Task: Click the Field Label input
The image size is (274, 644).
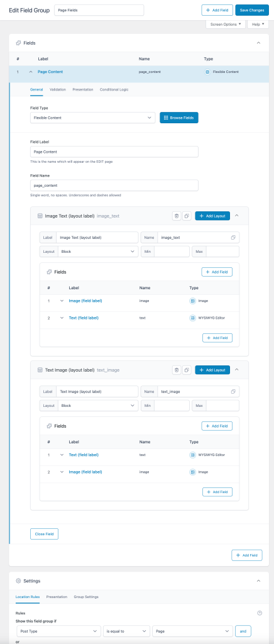Action: coord(114,152)
